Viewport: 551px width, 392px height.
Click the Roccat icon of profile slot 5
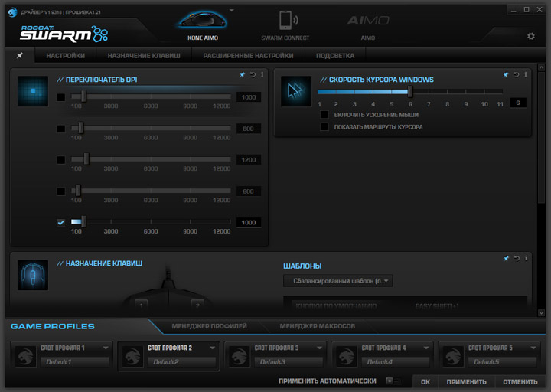pyautogui.click(x=453, y=356)
